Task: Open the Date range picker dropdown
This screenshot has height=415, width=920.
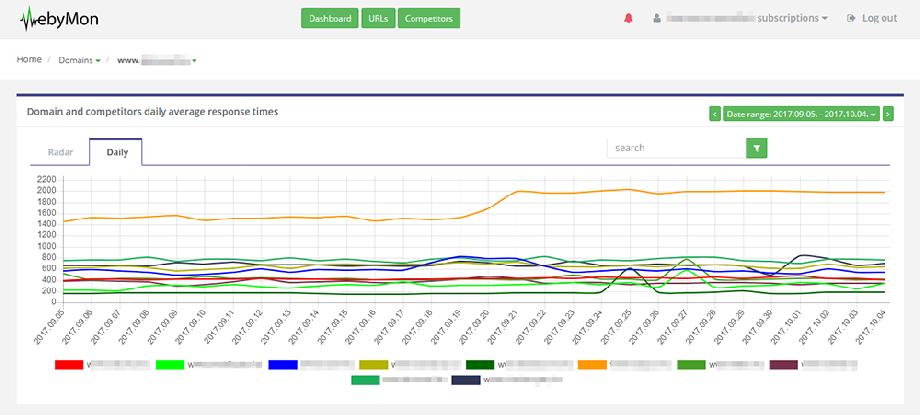Action: (801, 113)
